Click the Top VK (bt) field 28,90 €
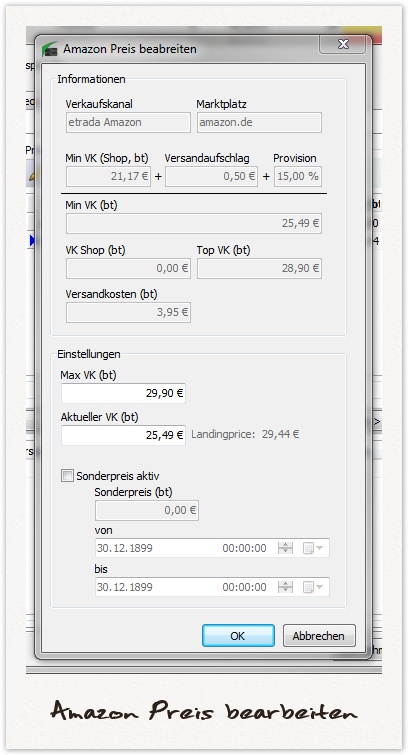 259,268
